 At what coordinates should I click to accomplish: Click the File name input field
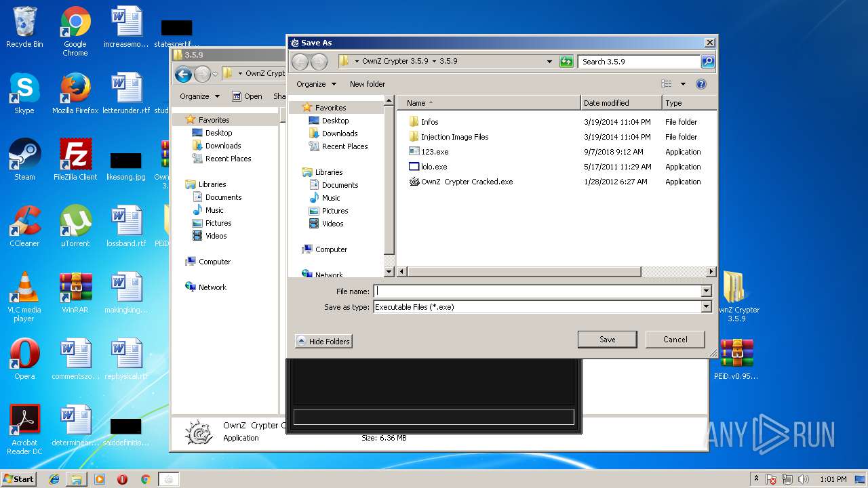tap(537, 291)
